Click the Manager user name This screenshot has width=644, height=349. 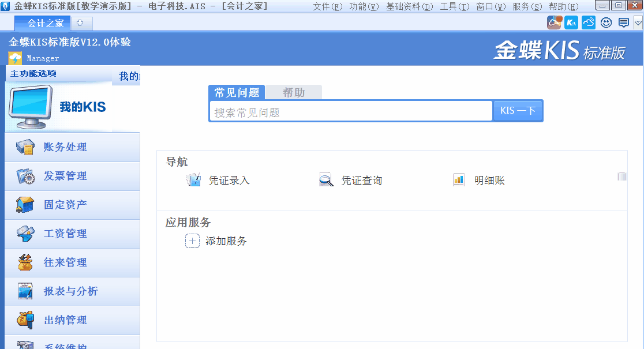[43, 59]
